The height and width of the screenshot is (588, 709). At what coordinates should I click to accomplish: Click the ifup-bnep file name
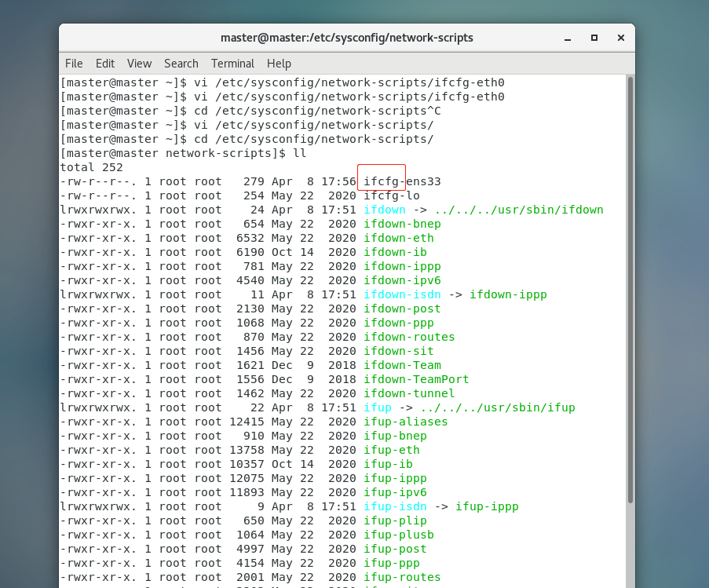click(395, 436)
